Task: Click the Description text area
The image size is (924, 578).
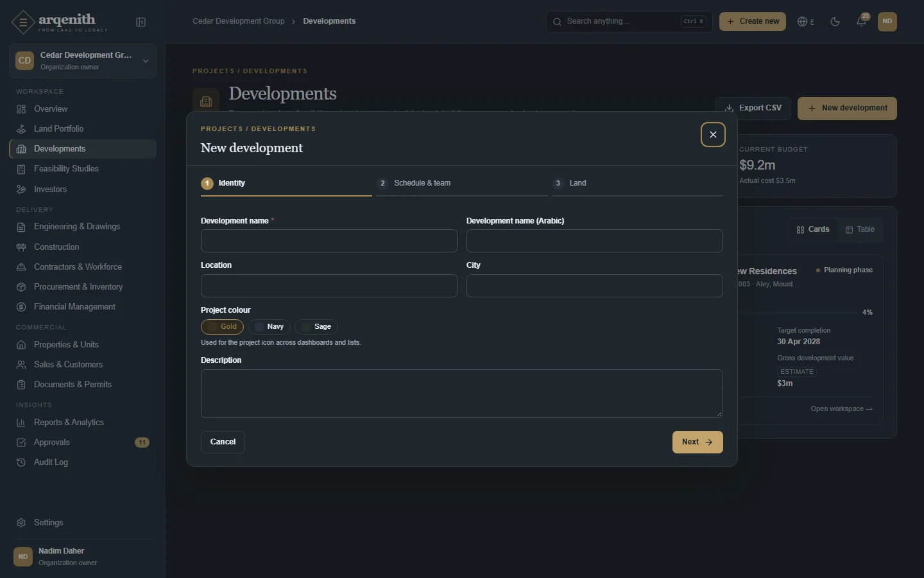Action: click(x=462, y=394)
